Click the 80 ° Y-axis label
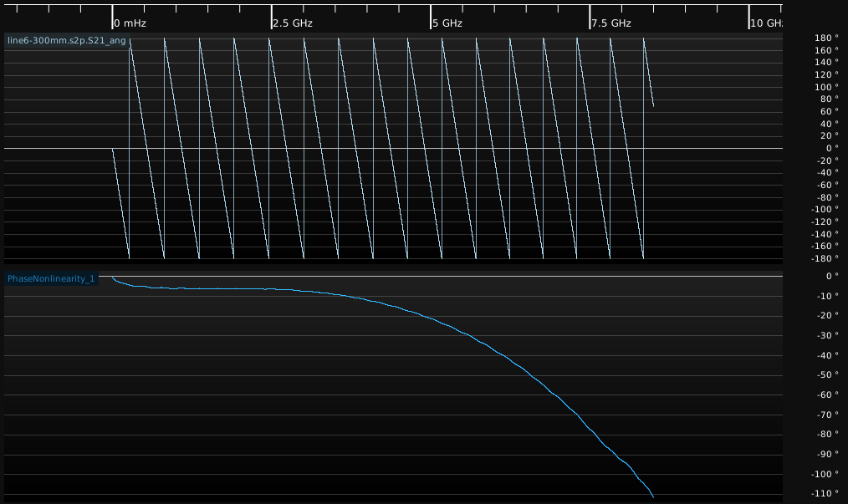Screen dimensions: 848x504 [x=829, y=99]
